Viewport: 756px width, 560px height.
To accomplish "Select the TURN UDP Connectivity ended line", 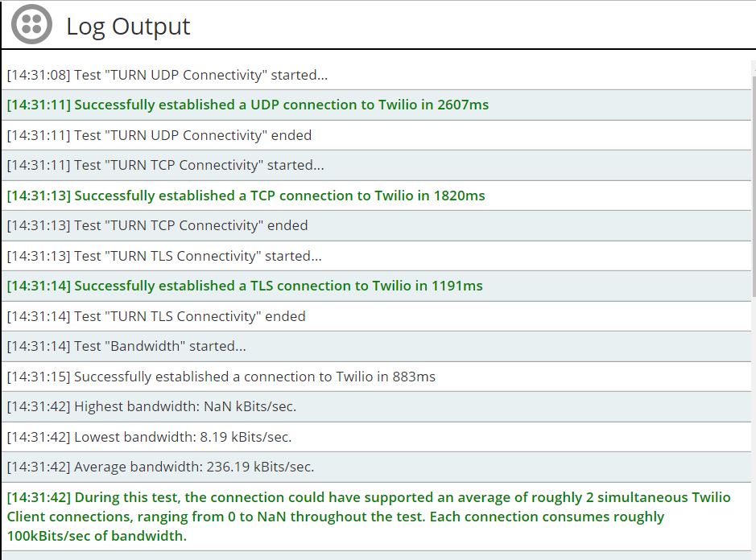I will point(159,135).
